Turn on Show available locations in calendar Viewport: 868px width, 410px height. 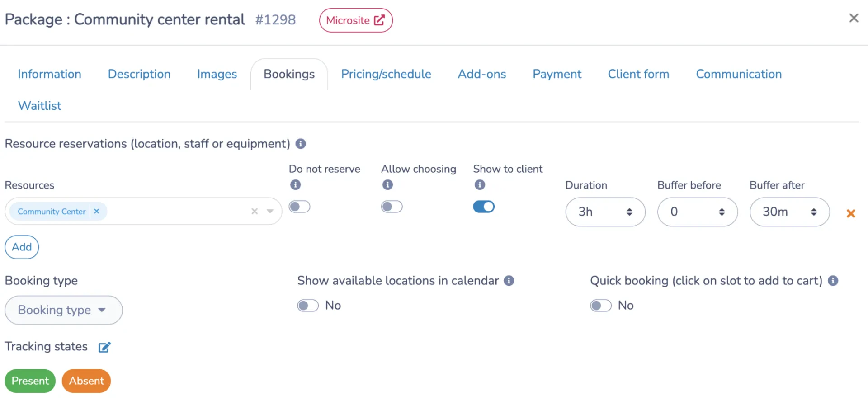tap(308, 306)
